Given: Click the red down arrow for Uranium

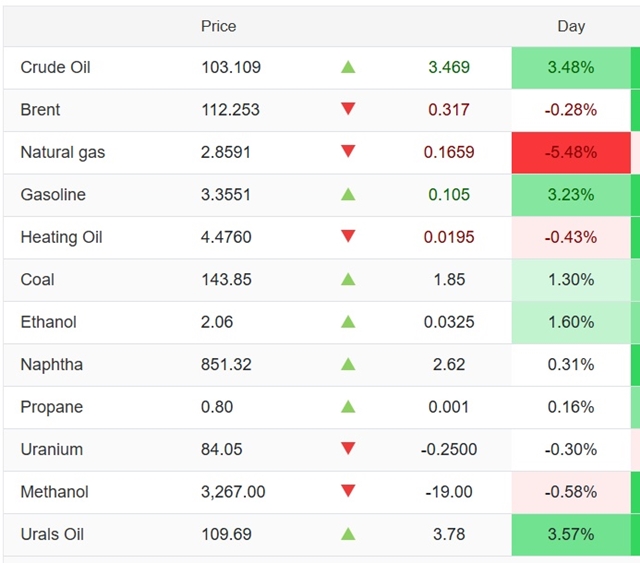Looking at the screenshot, I should coord(348,449).
